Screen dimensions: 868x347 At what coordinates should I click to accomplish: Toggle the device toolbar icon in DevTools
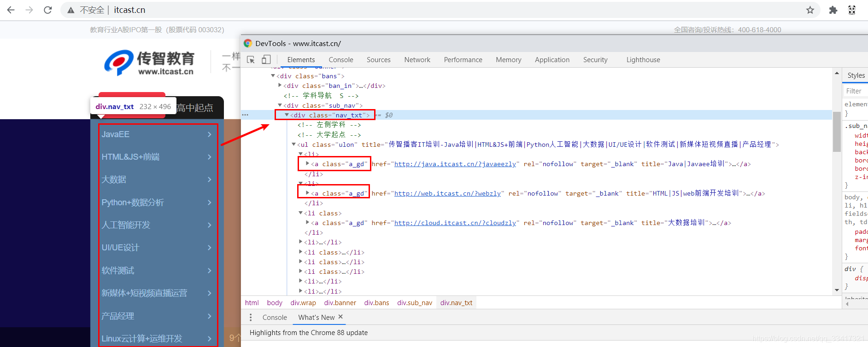(x=266, y=60)
